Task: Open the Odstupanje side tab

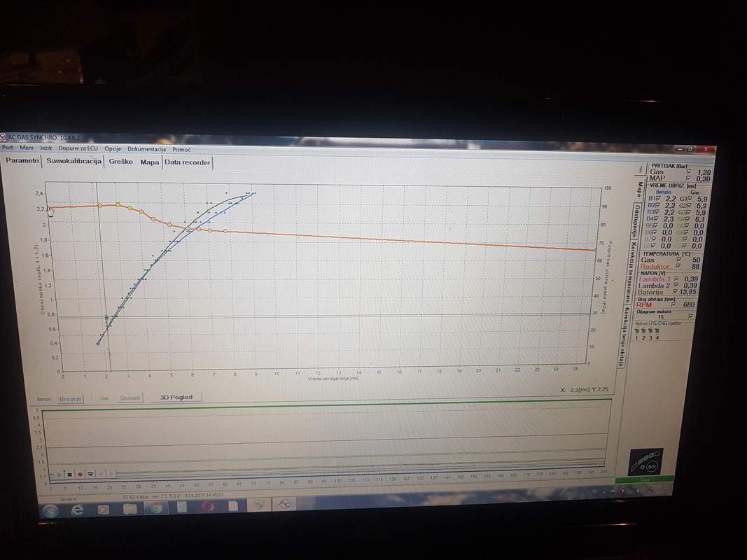Action: pos(636,221)
